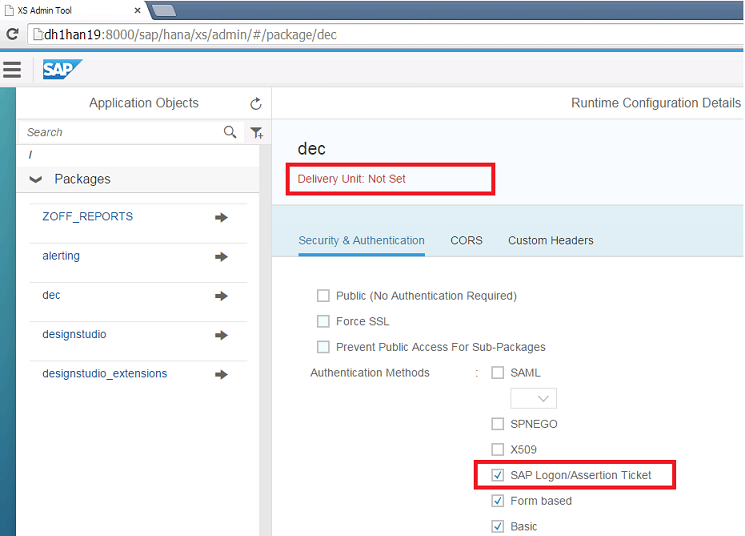Viewport: 745px width, 536px height.
Task: Click the Delivery Unit: Not Set text
Action: point(352,179)
